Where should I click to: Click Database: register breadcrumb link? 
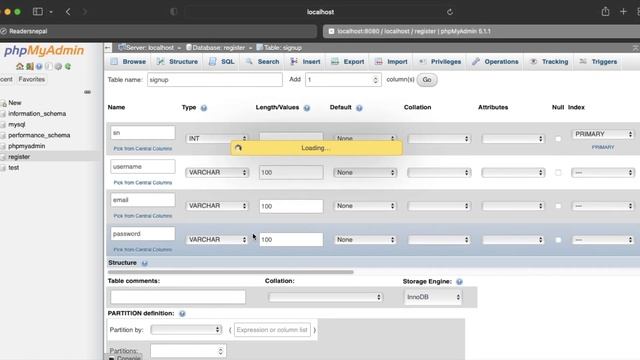(219, 48)
